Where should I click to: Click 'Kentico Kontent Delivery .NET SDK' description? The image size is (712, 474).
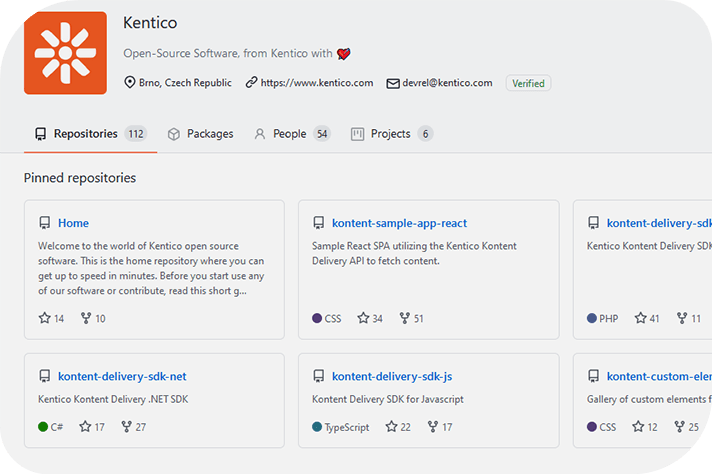[113, 399]
